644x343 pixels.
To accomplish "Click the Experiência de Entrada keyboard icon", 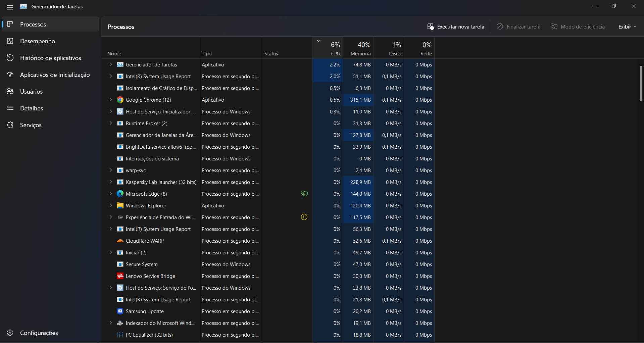I will pos(120,217).
